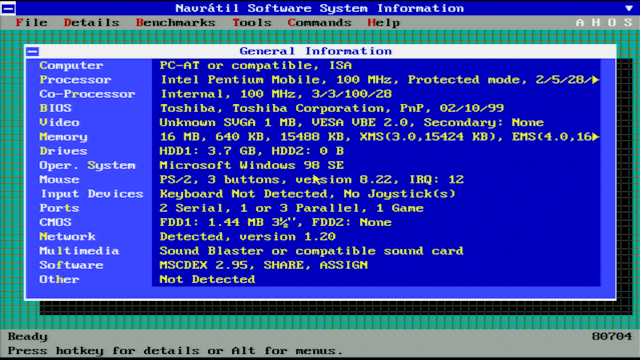Expand the truncated Processor line arrow
Viewport: 640px width, 360px height.
click(596, 80)
